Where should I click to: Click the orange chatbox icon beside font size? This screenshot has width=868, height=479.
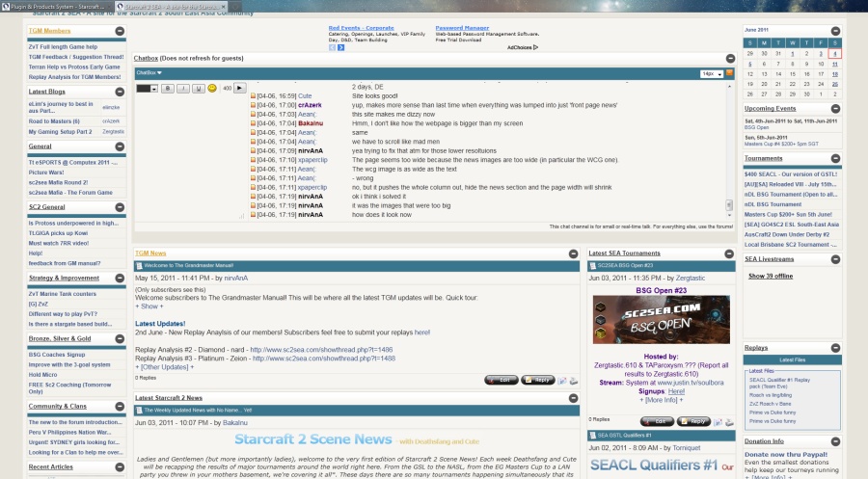coord(729,73)
